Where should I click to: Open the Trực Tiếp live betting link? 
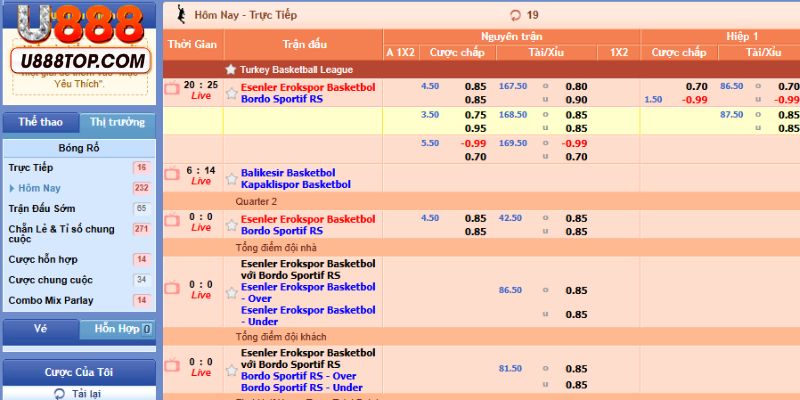(x=31, y=168)
